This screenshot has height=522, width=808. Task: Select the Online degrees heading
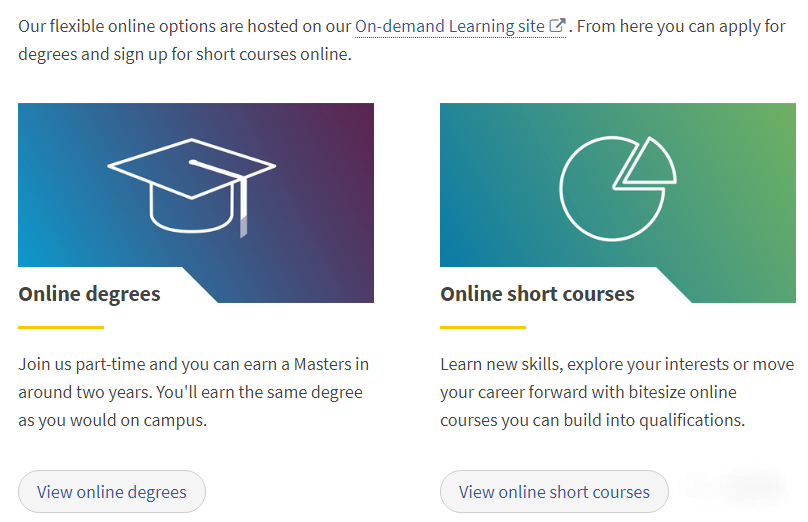point(89,294)
